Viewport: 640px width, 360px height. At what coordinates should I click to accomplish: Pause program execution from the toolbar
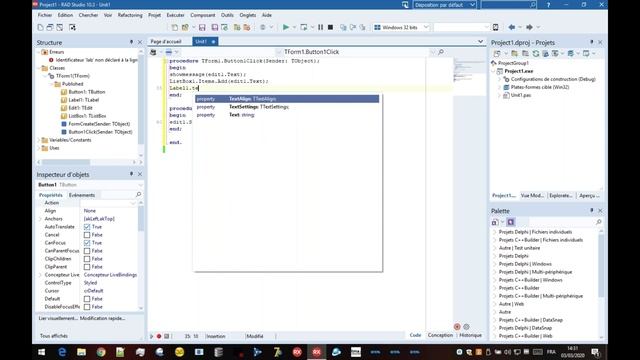(320, 27)
